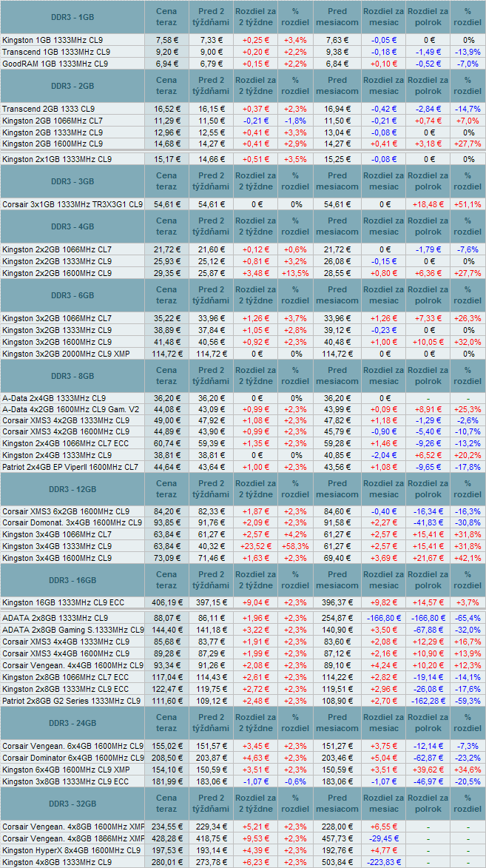Select Corsair Dominator 6x4GB 1600MHz CL9 name
This screenshot has width=486, height=868.
point(73,757)
